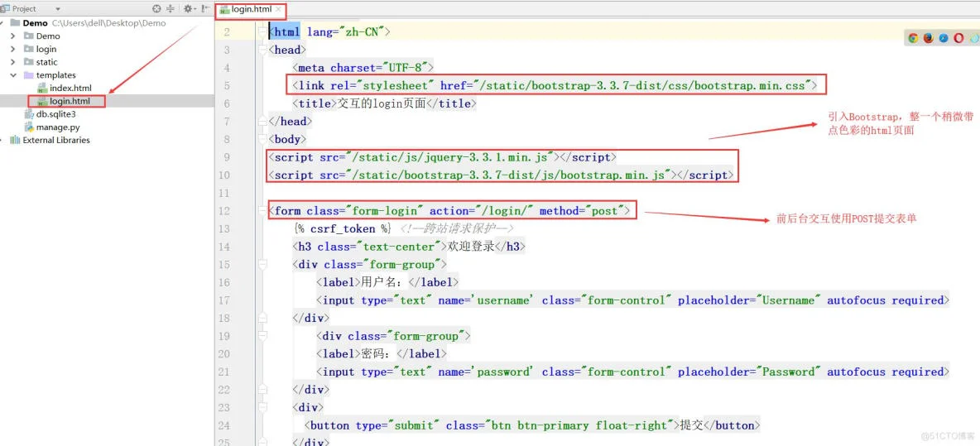Select login.html in project tree
This screenshot has width=980, height=446.
(70, 101)
